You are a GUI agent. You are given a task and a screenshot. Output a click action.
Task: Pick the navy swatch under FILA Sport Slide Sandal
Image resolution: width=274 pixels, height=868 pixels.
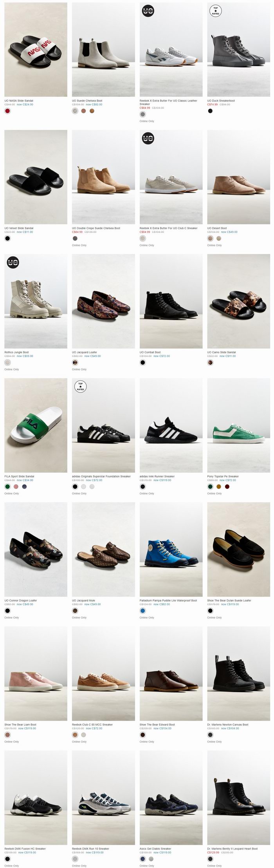point(25,486)
